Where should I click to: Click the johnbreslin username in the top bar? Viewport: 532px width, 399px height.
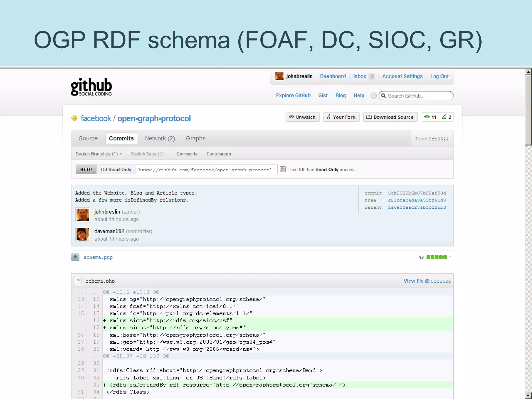tap(299, 76)
